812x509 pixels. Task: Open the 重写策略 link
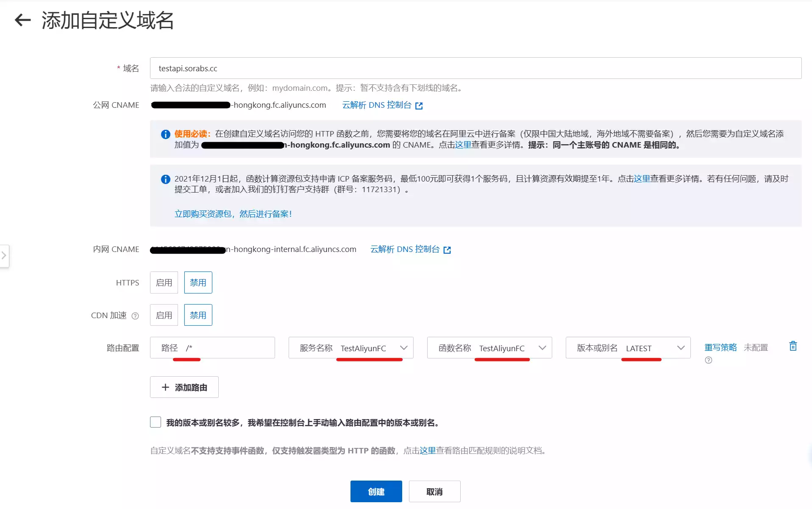pos(720,347)
